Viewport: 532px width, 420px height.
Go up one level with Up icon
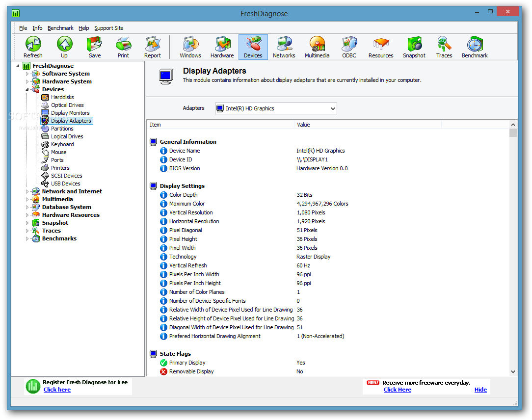(64, 47)
